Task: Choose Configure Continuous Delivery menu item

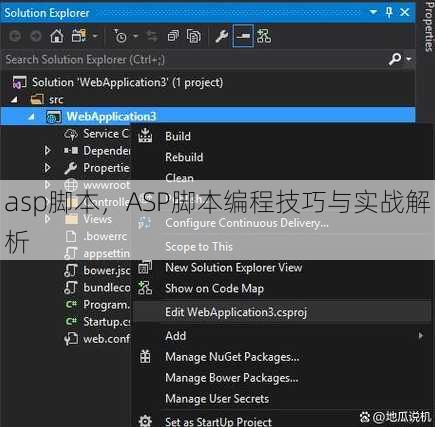Action: tap(247, 223)
